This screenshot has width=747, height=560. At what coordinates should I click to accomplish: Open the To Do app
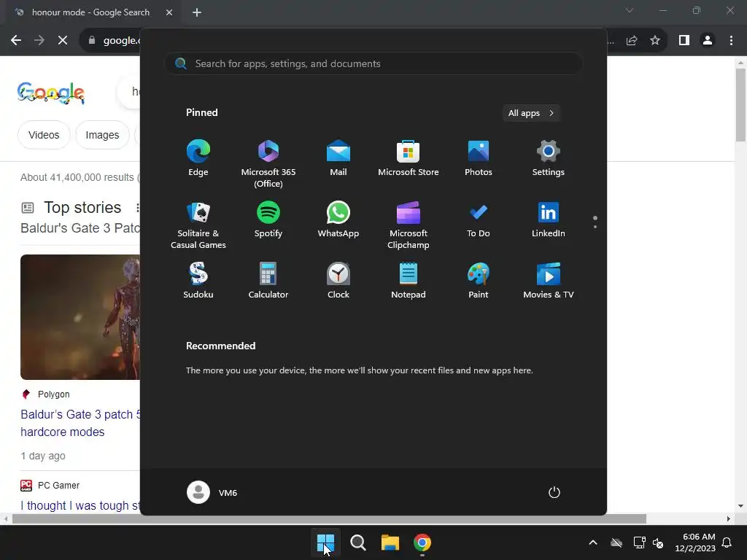(479, 219)
